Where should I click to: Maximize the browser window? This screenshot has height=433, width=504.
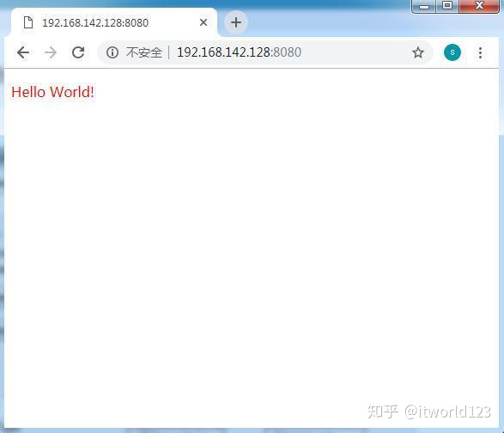447,6
